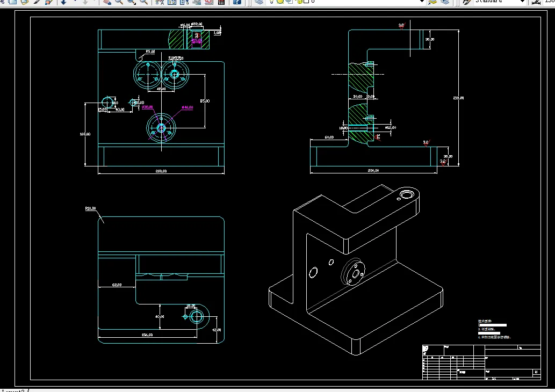555x392 pixels.
Task: Expand the layer 0 dropdown list
Action: (422, 2)
